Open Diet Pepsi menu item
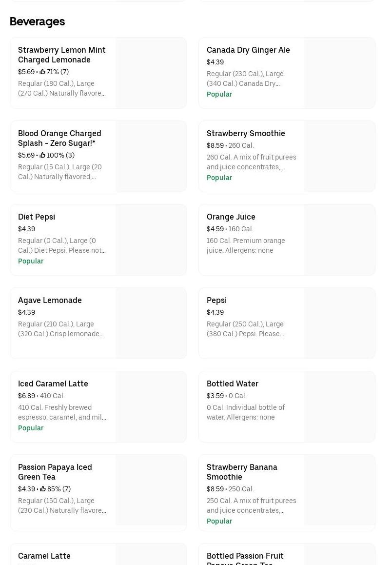Screen dimensions: 392x565 [x=37, y=217]
